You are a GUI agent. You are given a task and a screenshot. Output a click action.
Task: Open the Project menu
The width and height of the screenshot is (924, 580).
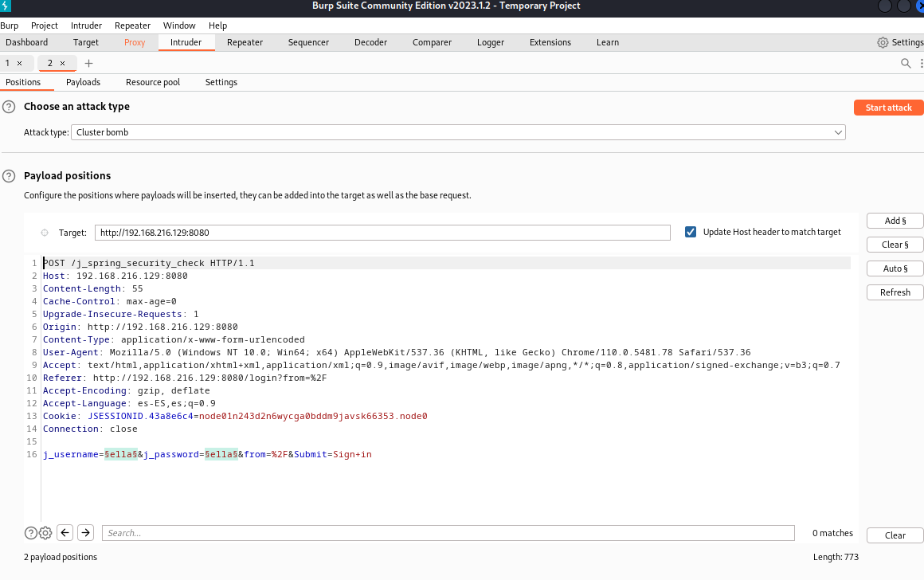(x=44, y=25)
